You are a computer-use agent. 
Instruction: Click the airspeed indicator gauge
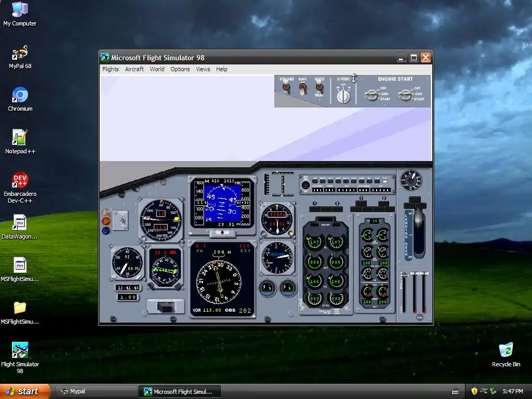click(x=161, y=220)
